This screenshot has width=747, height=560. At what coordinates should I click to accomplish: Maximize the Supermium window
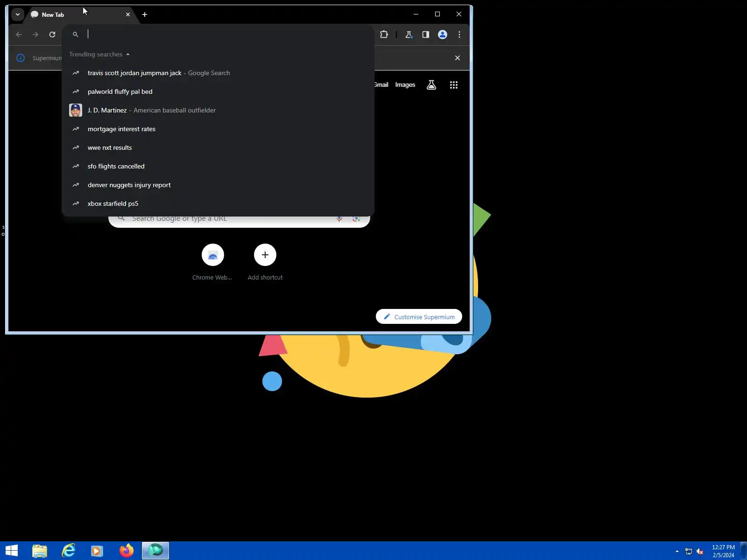point(437,14)
